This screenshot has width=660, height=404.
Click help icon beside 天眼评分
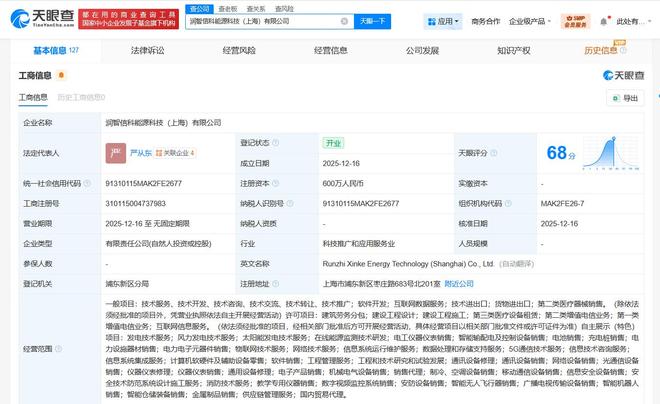click(x=494, y=153)
